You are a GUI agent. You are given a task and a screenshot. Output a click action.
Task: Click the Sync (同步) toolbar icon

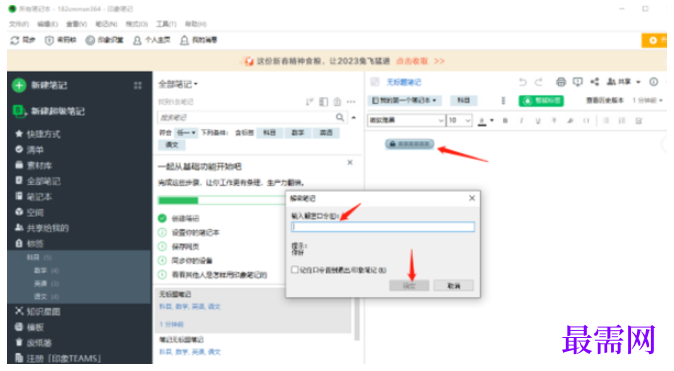(23, 40)
